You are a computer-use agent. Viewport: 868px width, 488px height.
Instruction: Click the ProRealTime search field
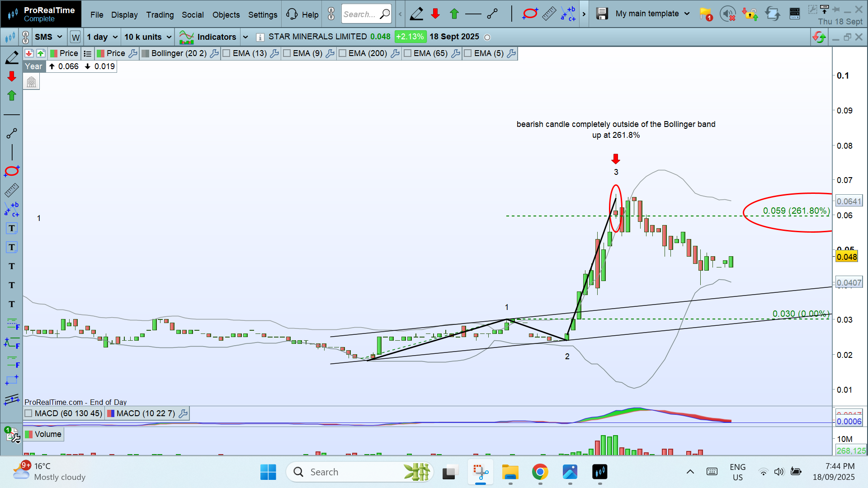tap(366, 14)
